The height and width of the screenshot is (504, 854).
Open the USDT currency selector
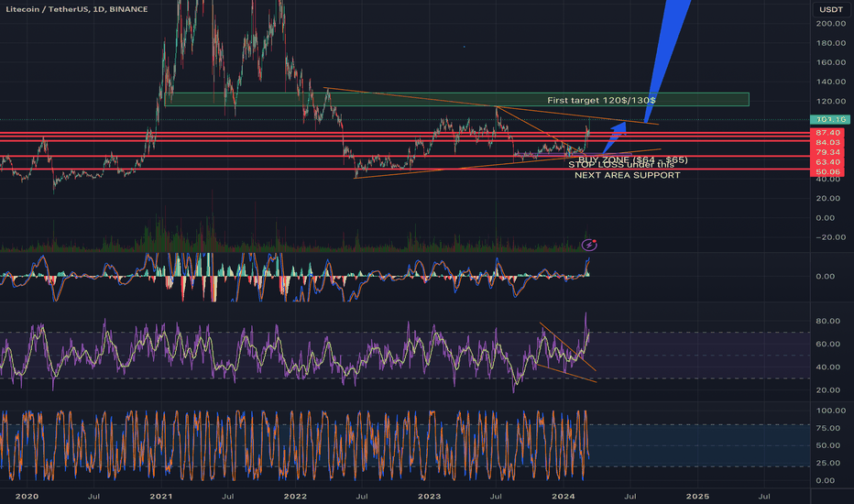[x=831, y=9]
